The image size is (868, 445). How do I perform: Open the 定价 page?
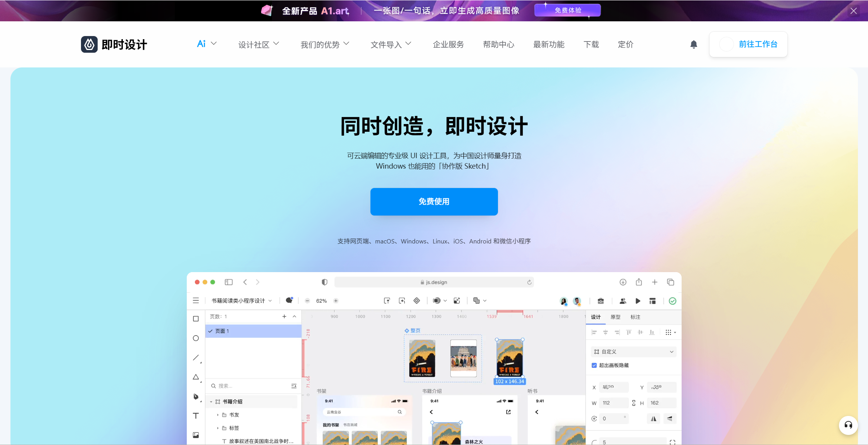click(x=625, y=45)
